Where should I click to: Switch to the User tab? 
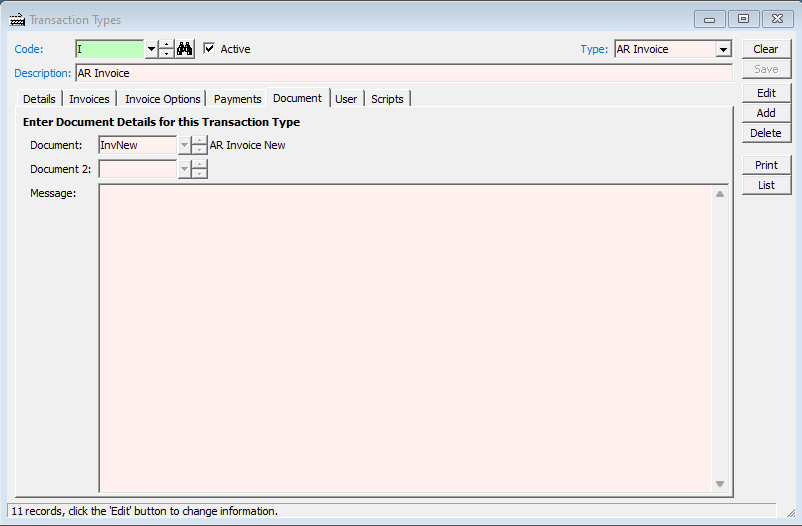click(x=346, y=99)
